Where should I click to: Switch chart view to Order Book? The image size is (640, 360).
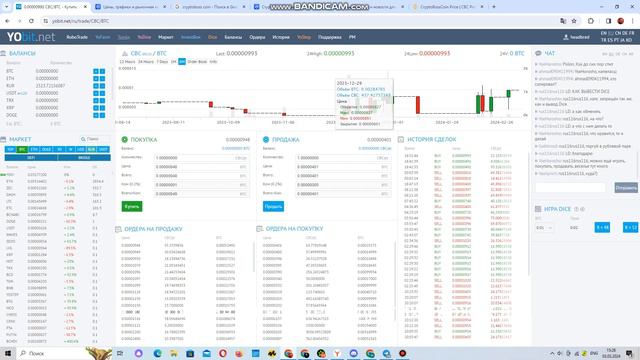(x=197, y=62)
